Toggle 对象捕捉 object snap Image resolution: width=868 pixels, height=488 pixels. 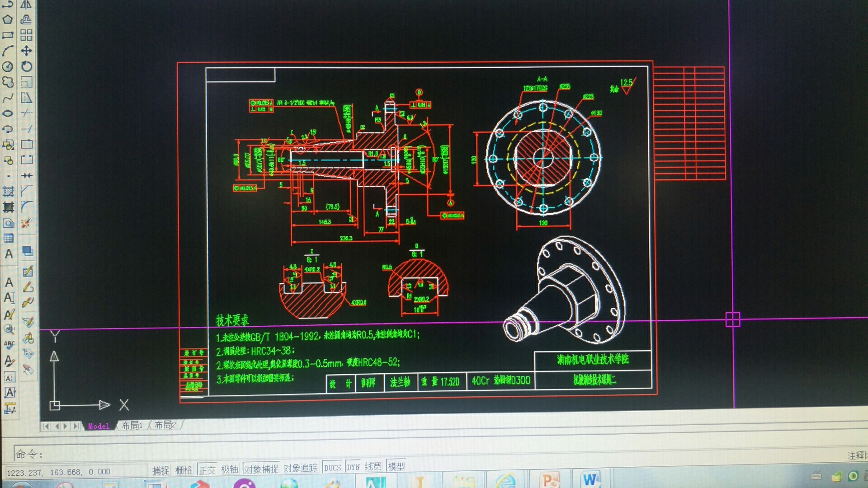point(261,469)
